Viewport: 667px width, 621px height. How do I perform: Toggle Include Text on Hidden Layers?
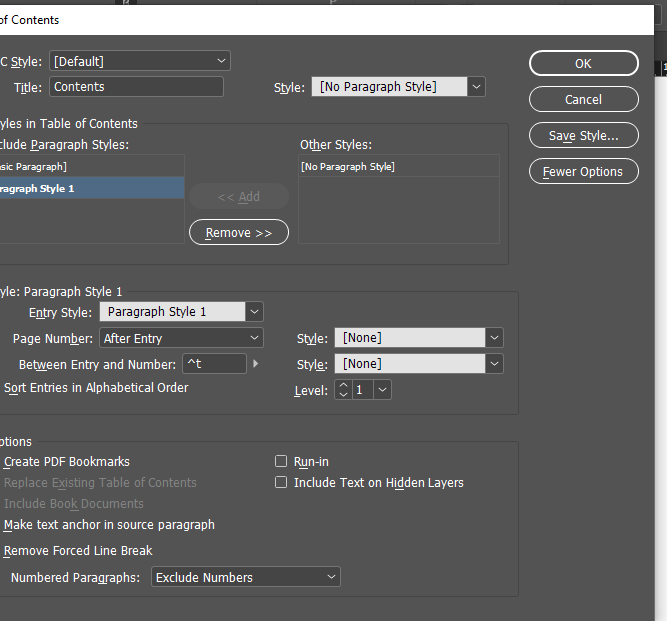[x=281, y=483]
